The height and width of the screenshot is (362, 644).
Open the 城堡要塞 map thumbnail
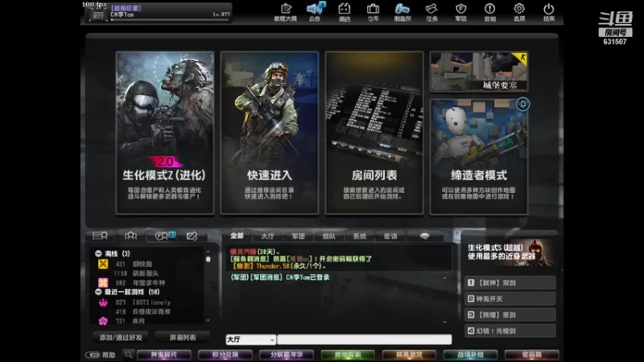point(478,72)
